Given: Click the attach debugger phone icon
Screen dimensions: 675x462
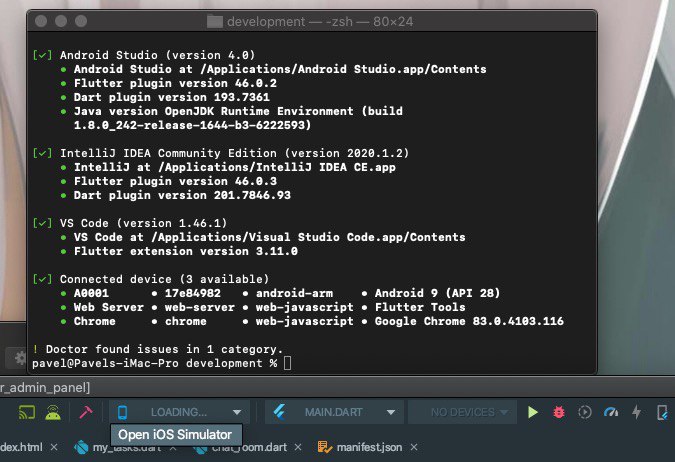Looking at the screenshot, I should point(663,412).
